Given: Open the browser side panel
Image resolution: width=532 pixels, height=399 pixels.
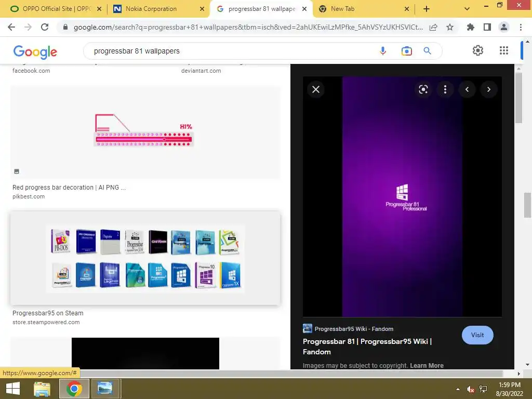Looking at the screenshot, I should 487,27.
